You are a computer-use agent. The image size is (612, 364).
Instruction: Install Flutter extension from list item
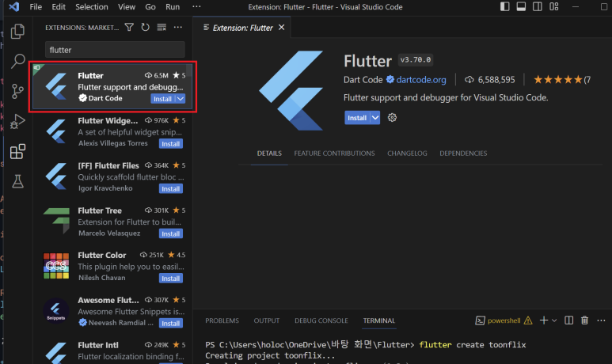click(x=163, y=99)
